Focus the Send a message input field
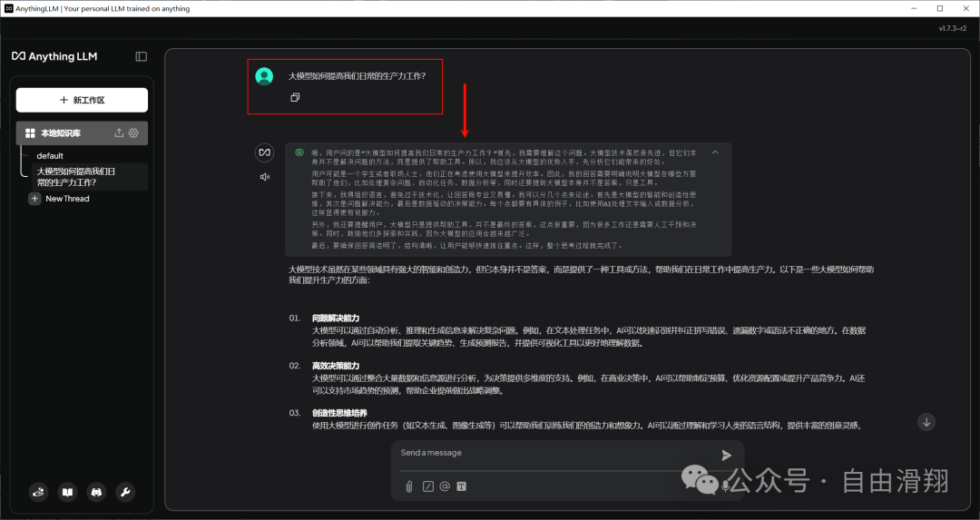 [556, 453]
